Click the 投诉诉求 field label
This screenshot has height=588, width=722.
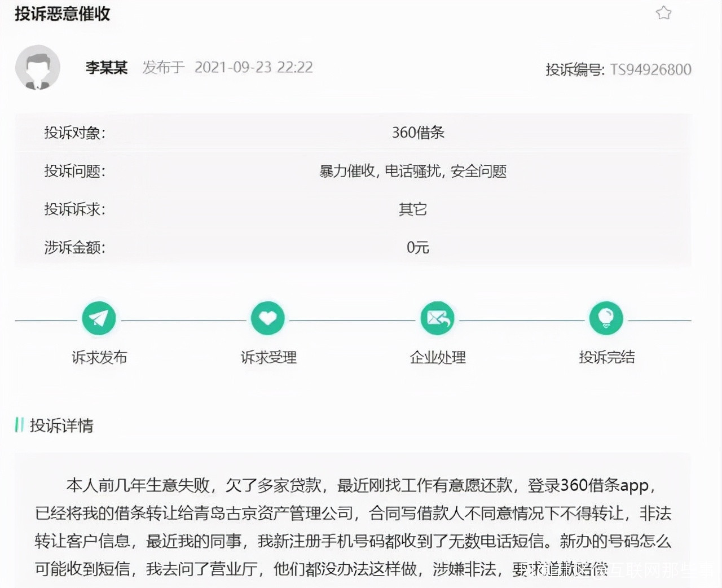75,209
